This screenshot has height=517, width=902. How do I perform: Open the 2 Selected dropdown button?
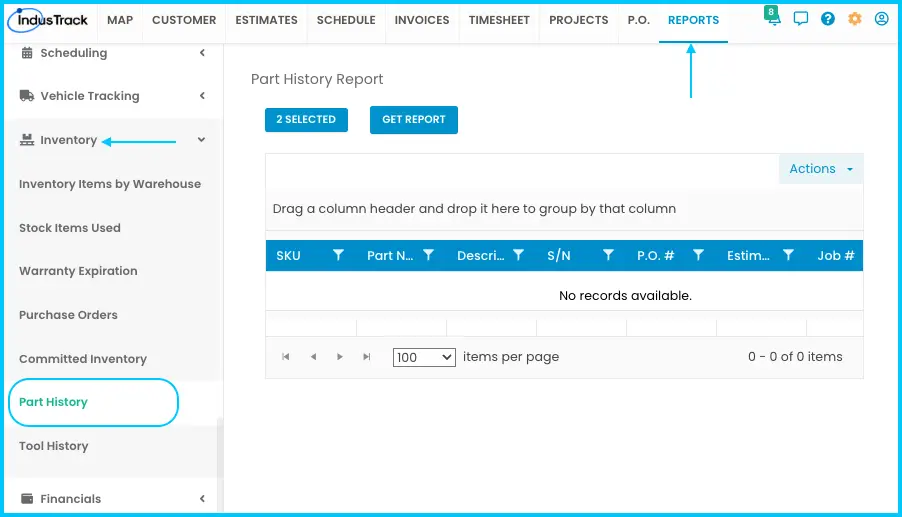click(x=306, y=120)
